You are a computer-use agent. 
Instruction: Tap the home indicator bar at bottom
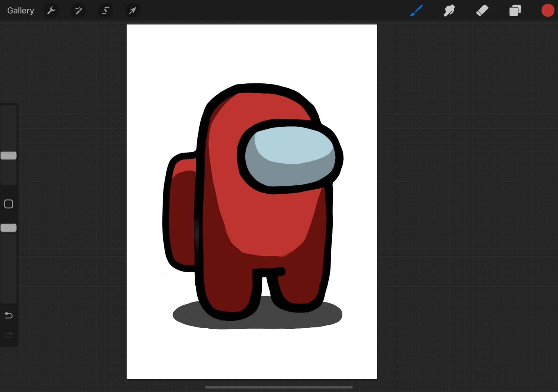[279, 387]
